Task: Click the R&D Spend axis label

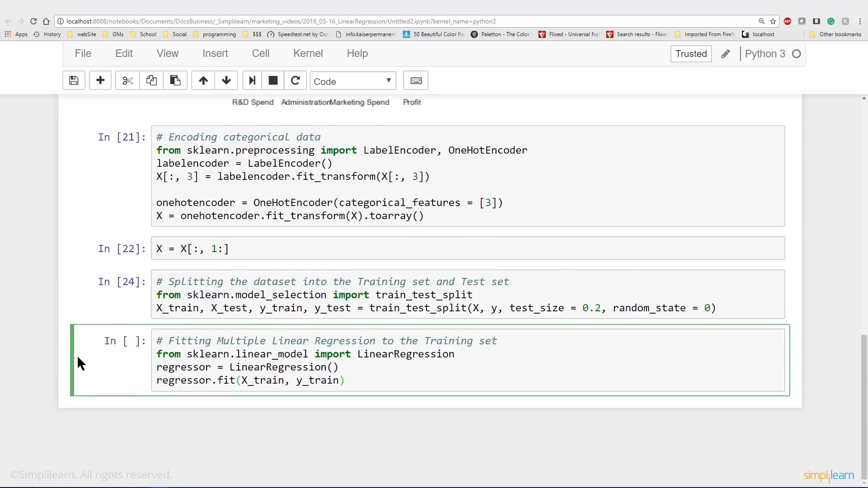Action: (253, 102)
